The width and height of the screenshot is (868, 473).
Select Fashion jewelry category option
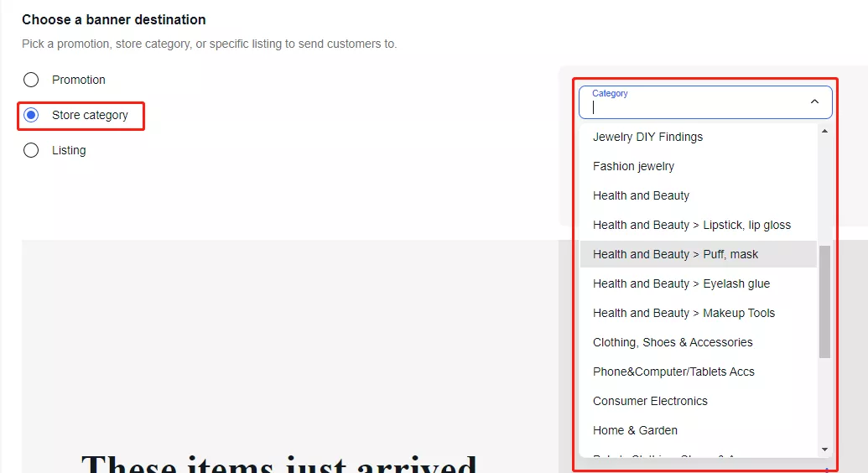coord(633,166)
